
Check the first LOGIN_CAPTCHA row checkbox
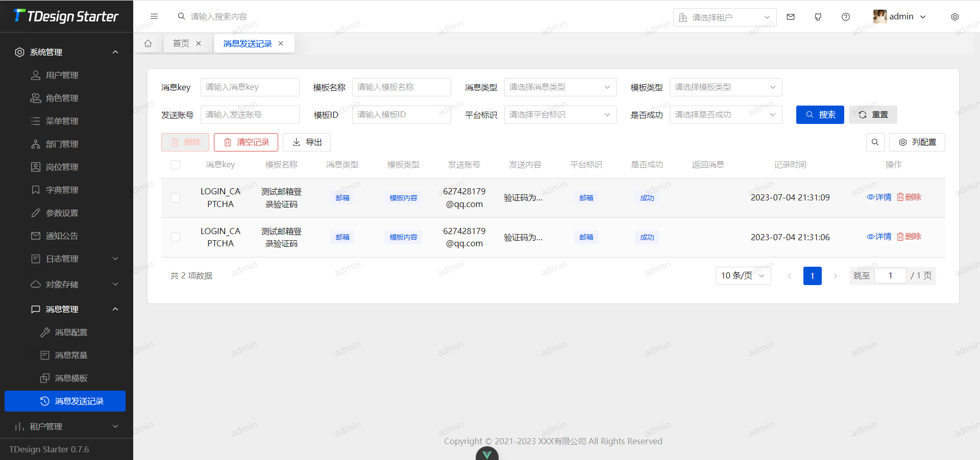(x=175, y=198)
